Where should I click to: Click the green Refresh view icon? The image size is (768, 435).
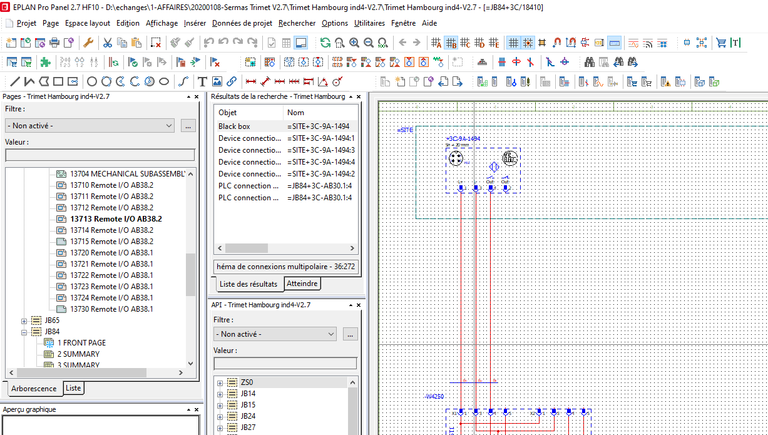coord(325,43)
